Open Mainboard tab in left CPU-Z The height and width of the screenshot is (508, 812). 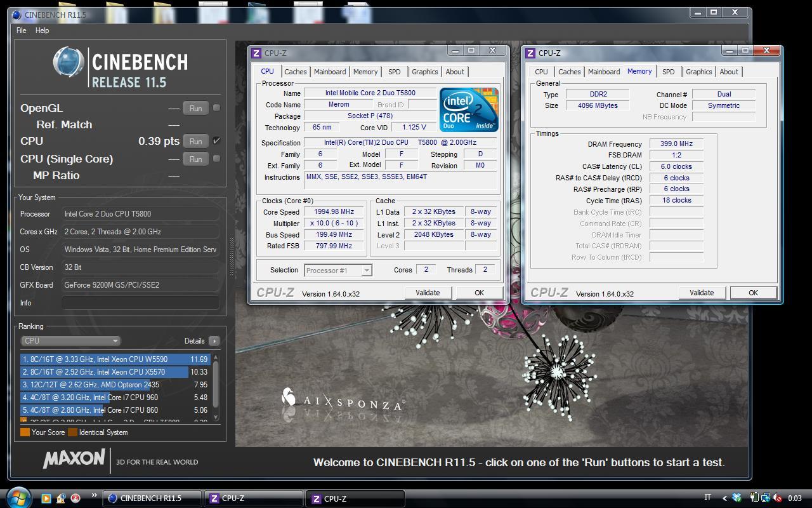pos(330,72)
